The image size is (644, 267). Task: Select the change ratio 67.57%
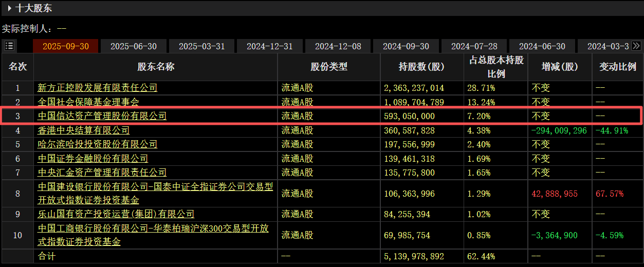point(610,194)
